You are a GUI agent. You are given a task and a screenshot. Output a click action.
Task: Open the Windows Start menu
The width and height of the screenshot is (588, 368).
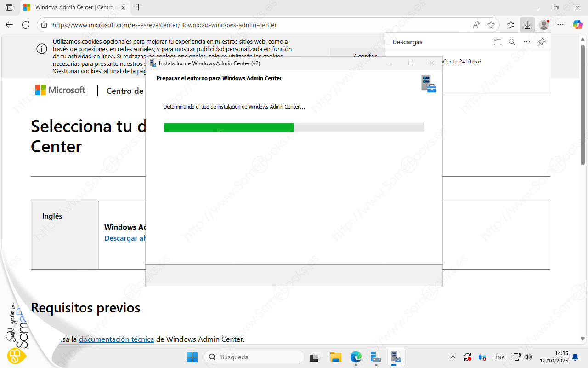click(x=192, y=357)
